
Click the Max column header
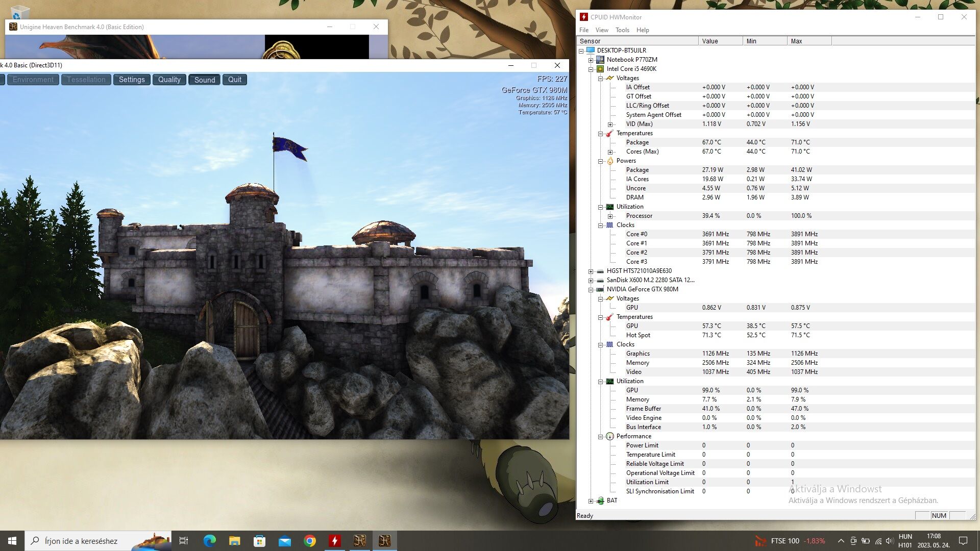pyautogui.click(x=810, y=41)
